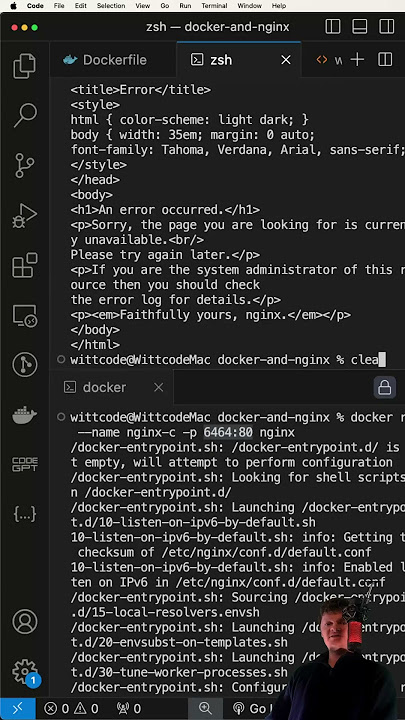
Task: Toggle the bottom panel layout button
Action: pos(360,27)
